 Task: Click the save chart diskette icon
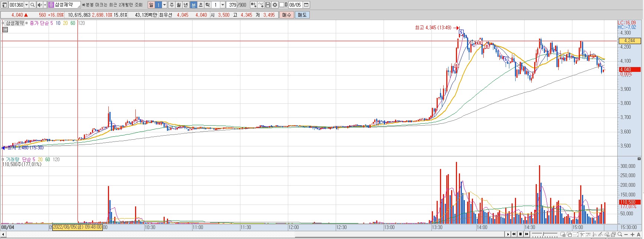pos(268,5)
